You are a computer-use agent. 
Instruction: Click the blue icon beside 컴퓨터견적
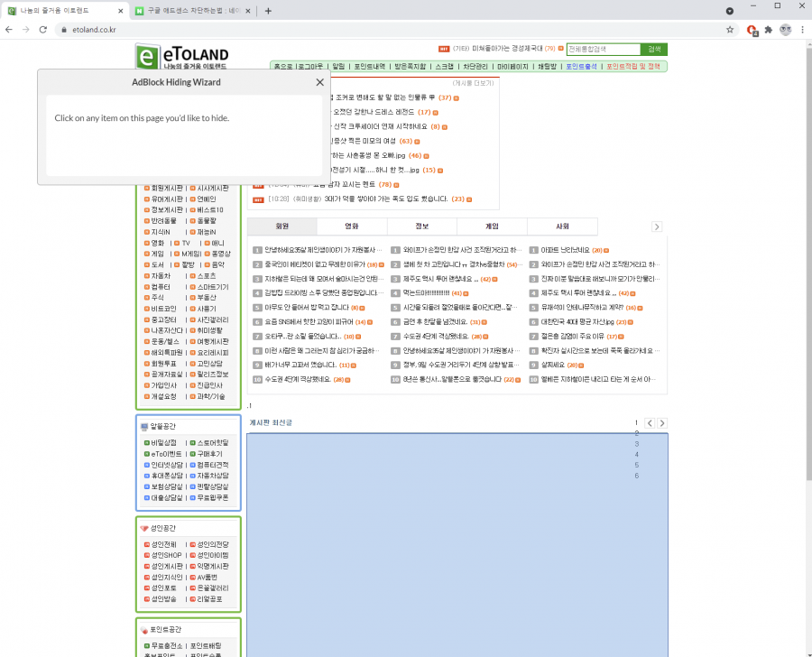click(x=193, y=465)
